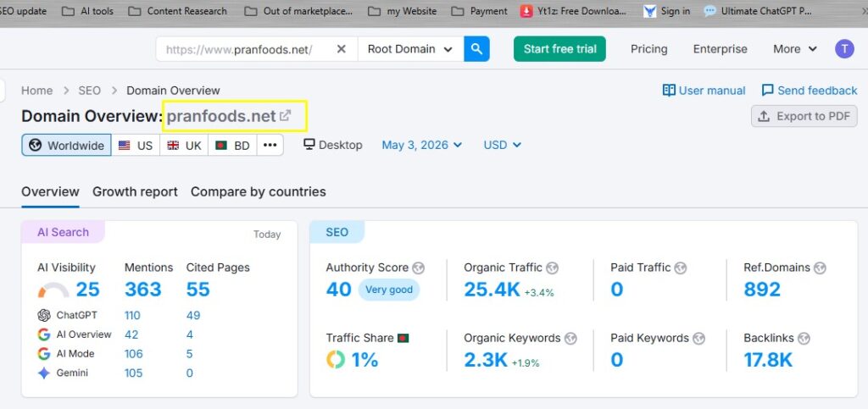Click the user avatar T icon
Screen dimensions: 868x409
844,48
